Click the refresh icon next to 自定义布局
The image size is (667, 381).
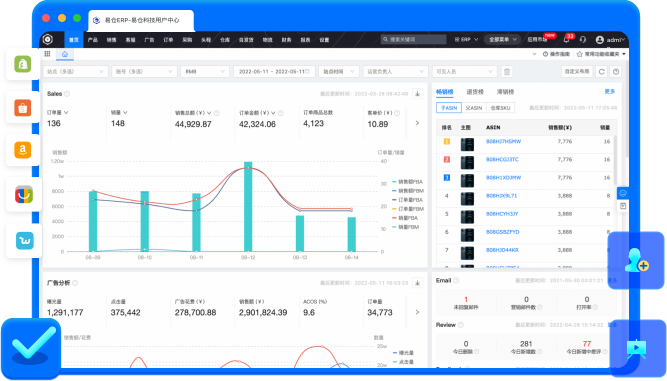[x=601, y=71]
